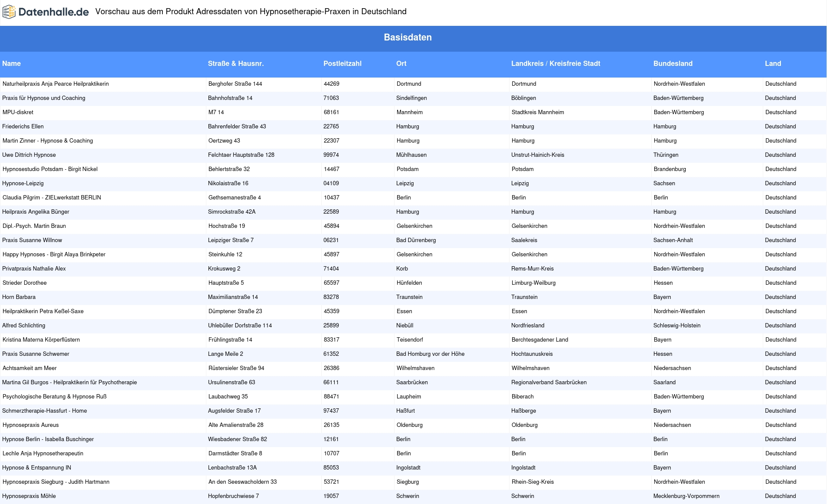Click address Berghofer Straße 144
Viewport: 827px width, 504px height.
coord(235,84)
